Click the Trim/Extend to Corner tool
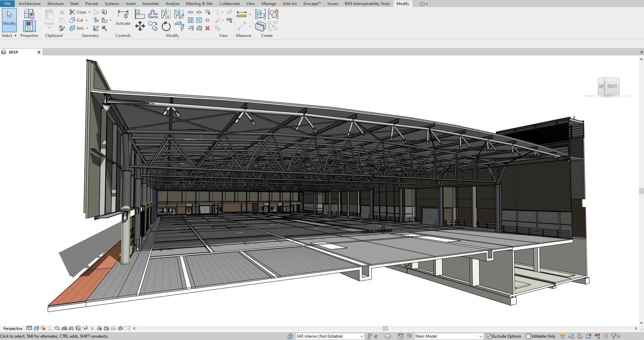The height and width of the screenshot is (340, 644). point(180,26)
